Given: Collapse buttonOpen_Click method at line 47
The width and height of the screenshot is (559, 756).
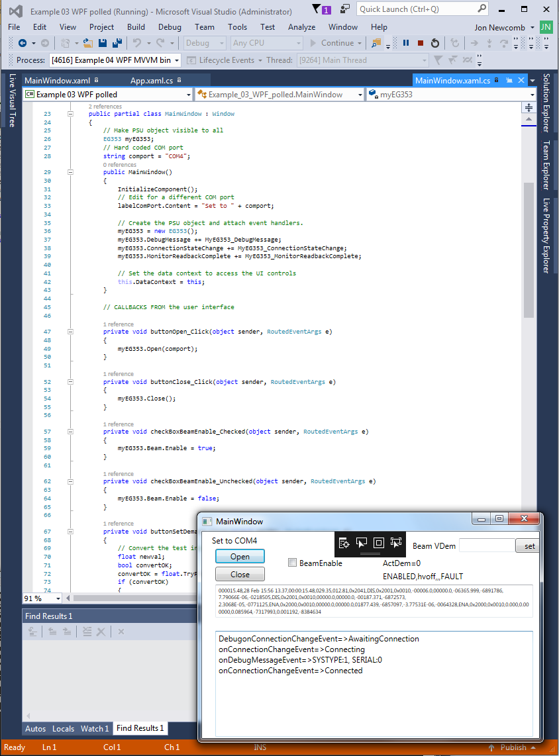Looking at the screenshot, I should pyautogui.click(x=70, y=332).
